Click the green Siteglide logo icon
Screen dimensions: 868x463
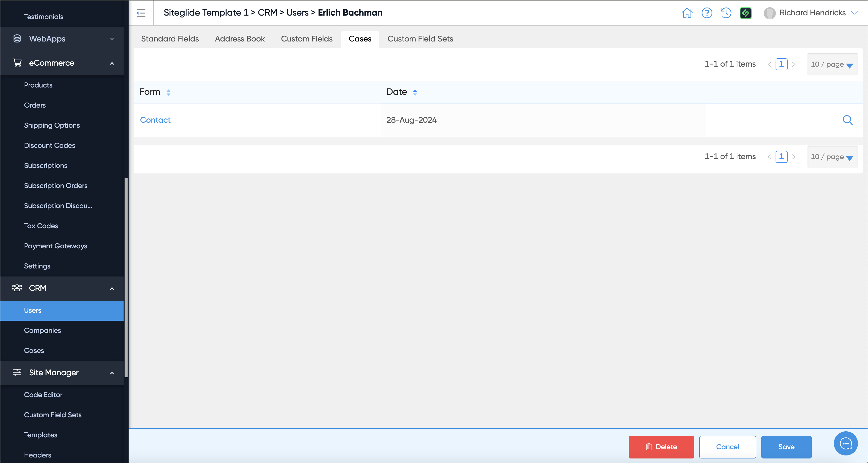pos(745,13)
